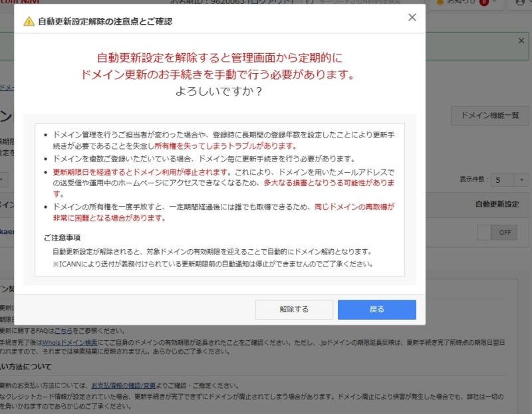Close the auto-renewal warning dialog
Screen dimensions: 532x414
tap(412, 17)
